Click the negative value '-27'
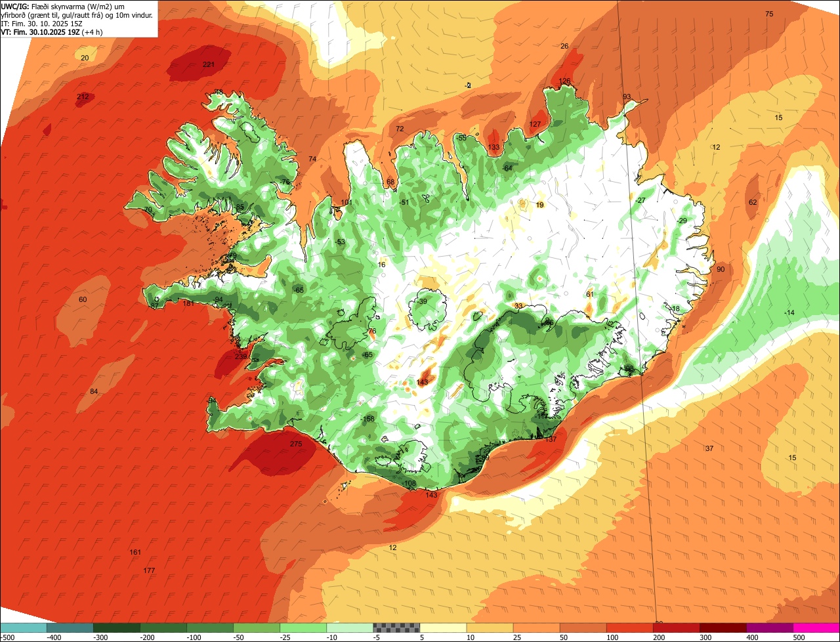The width and height of the screenshot is (840, 642). tap(640, 200)
